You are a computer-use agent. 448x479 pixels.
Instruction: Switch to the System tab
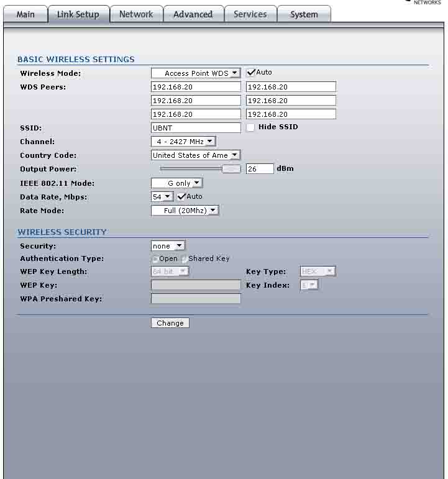[x=304, y=14]
